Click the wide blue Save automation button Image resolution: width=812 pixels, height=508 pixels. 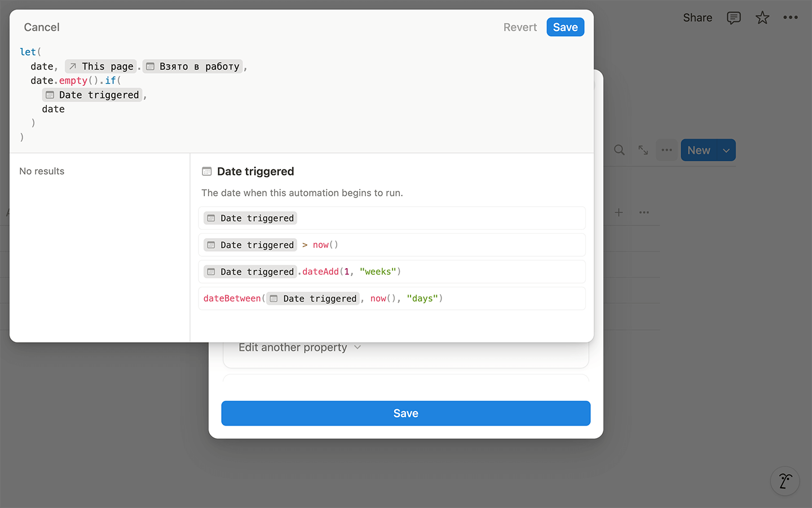[406, 413]
